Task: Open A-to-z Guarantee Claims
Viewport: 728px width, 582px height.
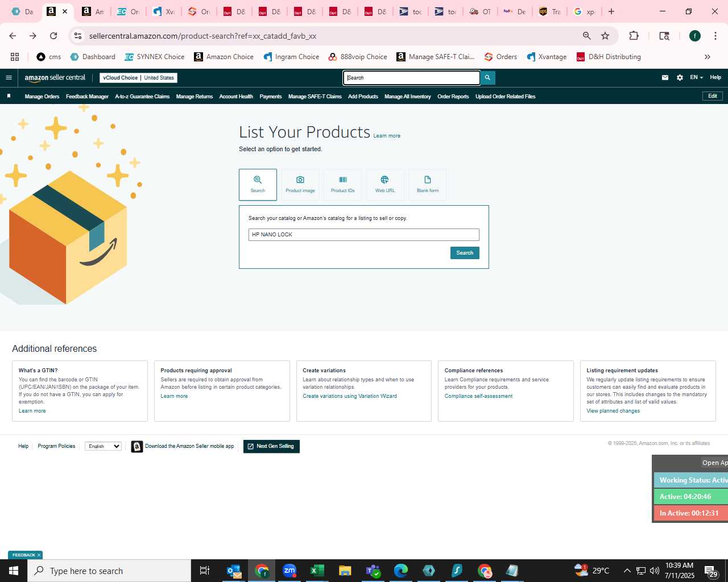Action: [x=142, y=97]
